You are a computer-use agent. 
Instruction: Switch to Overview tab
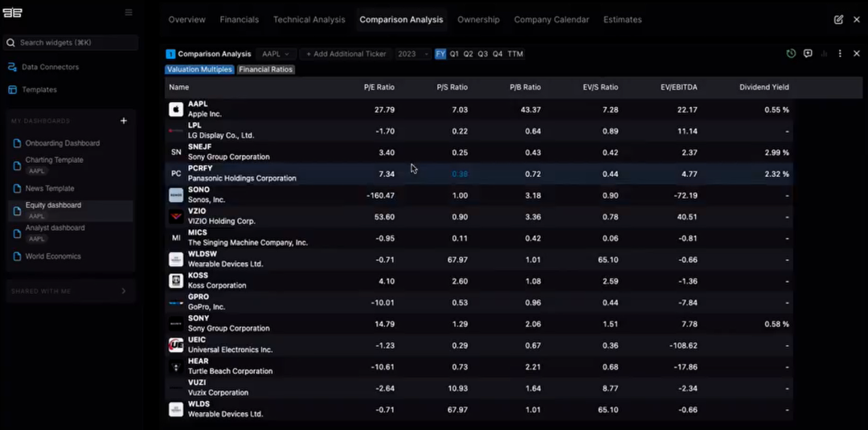(x=186, y=19)
